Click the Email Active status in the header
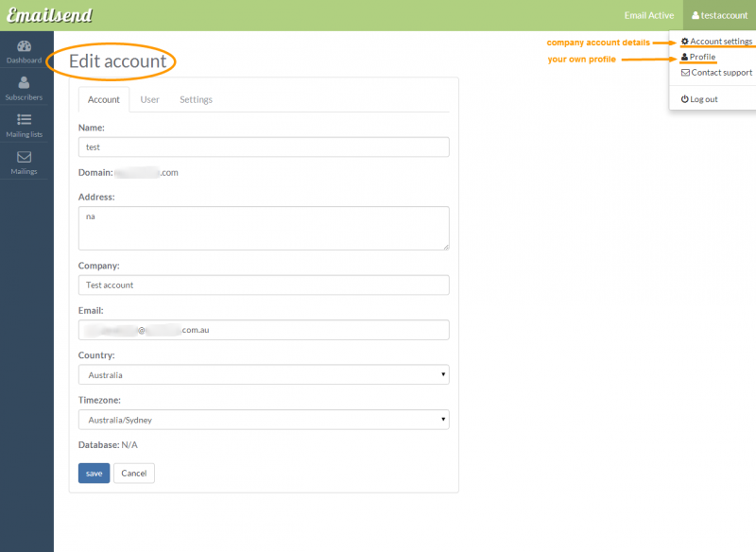 click(649, 15)
